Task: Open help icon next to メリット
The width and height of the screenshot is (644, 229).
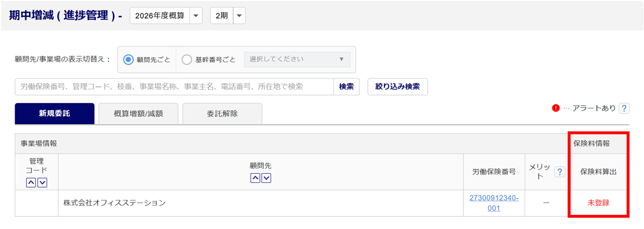Action: (559, 172)
